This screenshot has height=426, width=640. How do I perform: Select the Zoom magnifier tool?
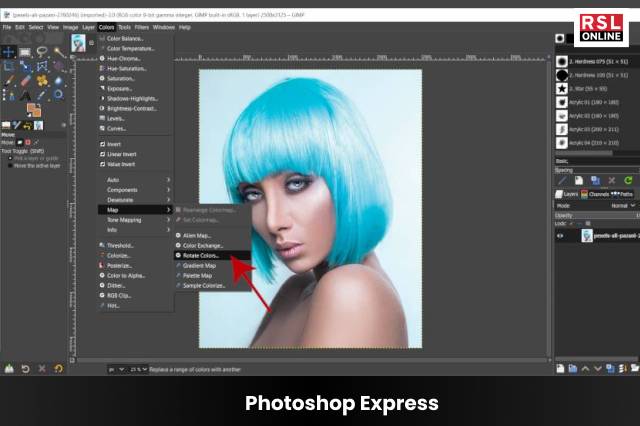point(59,95)
